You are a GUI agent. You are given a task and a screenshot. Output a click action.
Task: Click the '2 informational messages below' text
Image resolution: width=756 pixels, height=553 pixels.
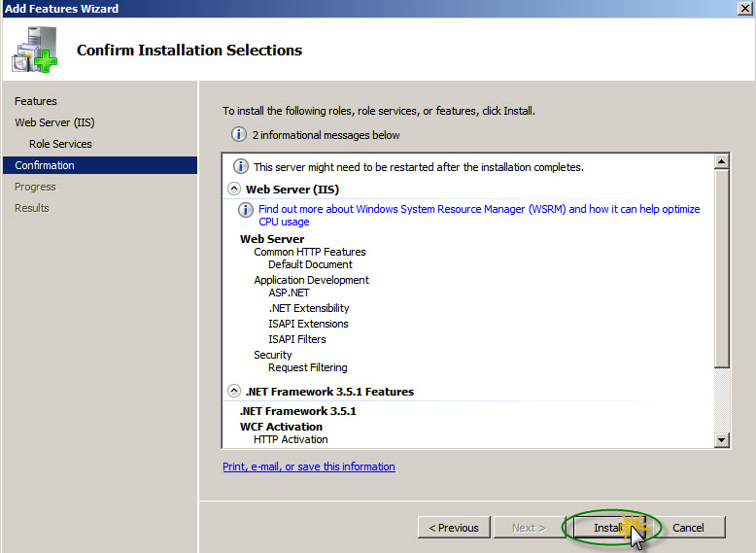point(326,135)
